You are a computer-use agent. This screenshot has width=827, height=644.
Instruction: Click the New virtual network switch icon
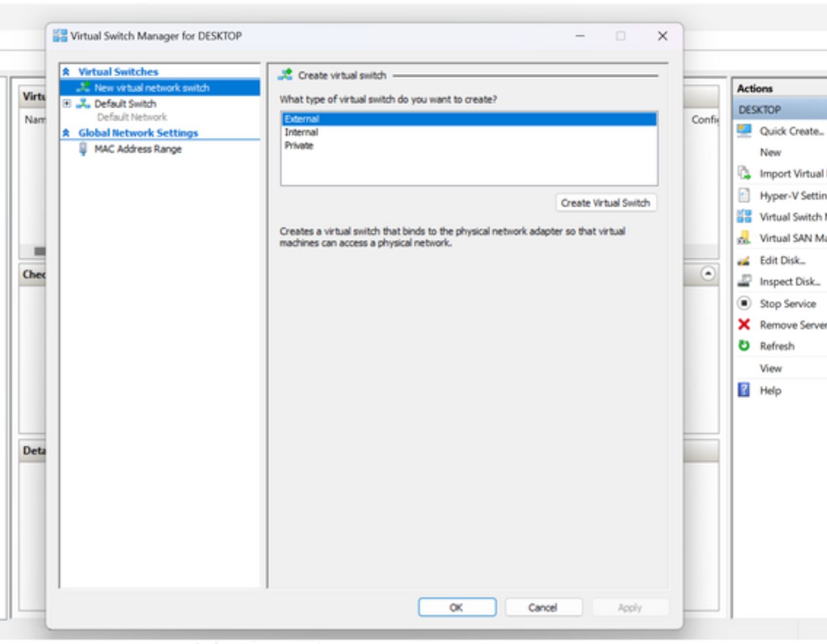(x=83, y=87)
